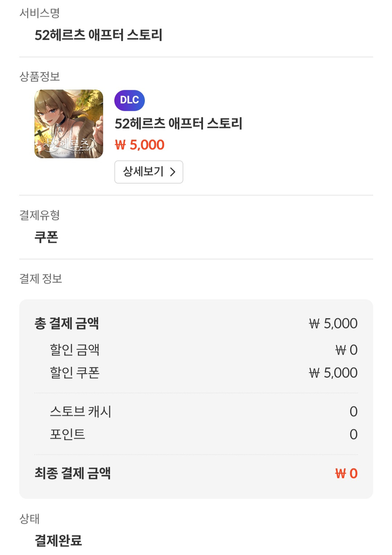Select the 쿠폰 payment type text

tap(46, 237)
